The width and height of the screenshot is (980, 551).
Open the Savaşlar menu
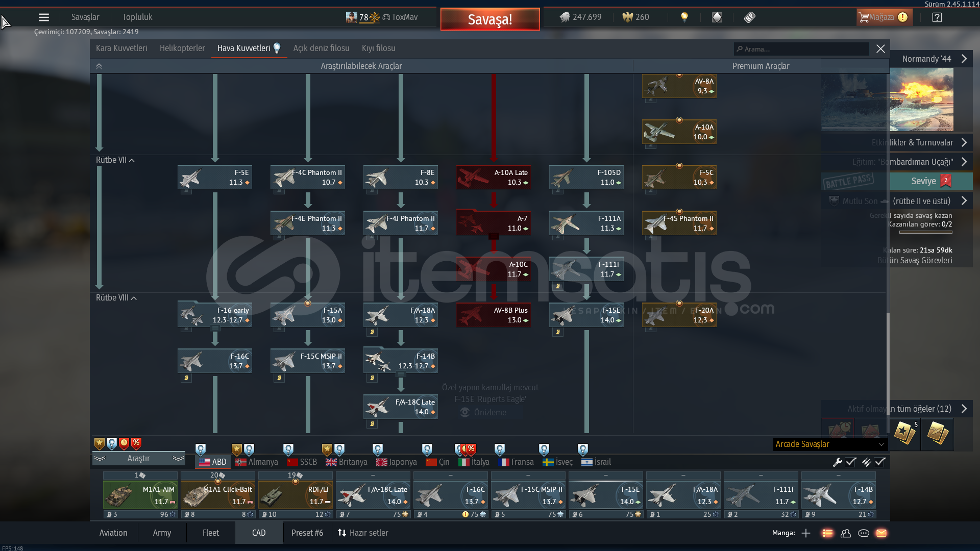[x=85, y=17]
